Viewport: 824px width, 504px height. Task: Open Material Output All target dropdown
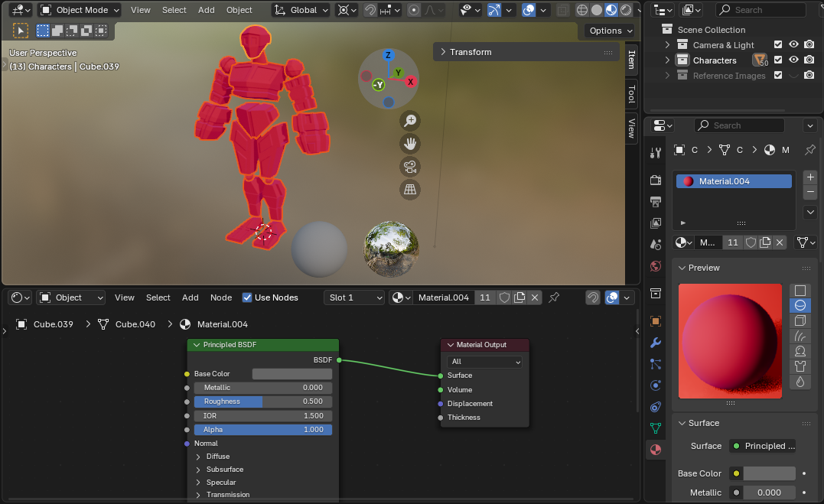[484, 362]
